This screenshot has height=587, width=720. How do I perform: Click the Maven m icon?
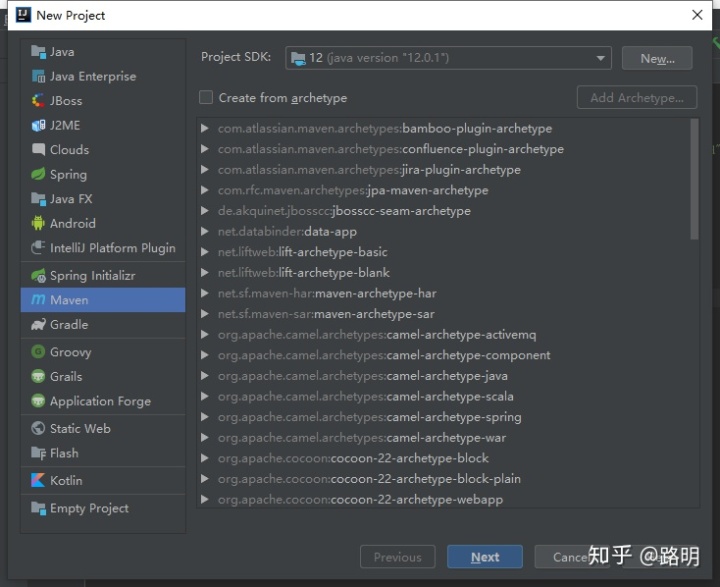coord(38,300)
